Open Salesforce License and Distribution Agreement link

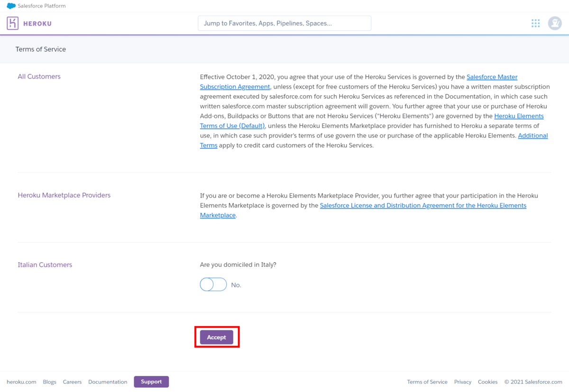[x=363, y=210]
